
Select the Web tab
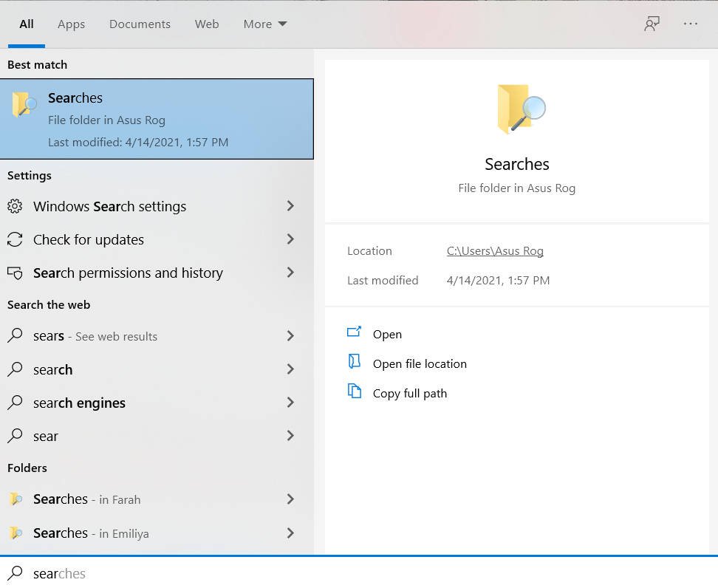tap(207, 24)
